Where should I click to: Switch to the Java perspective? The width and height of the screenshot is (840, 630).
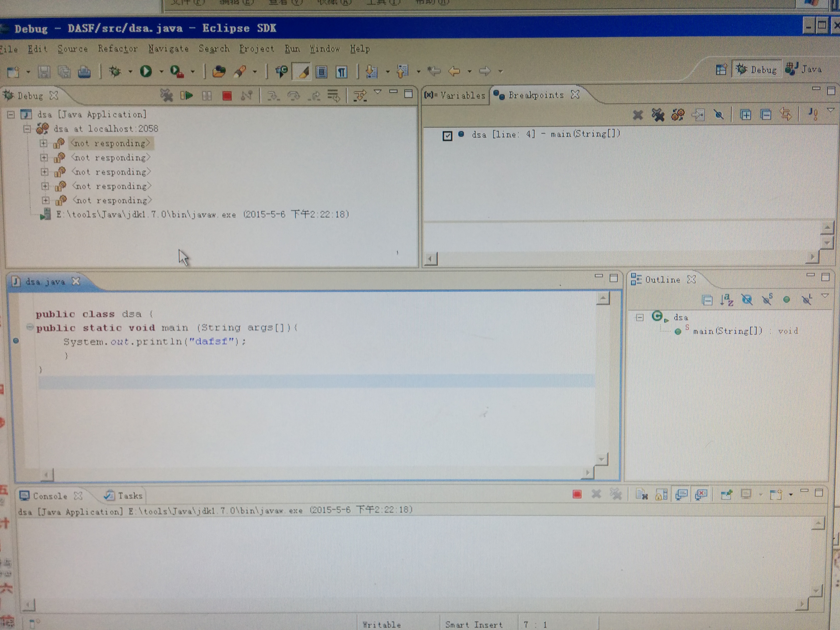[x=804, y=69]
